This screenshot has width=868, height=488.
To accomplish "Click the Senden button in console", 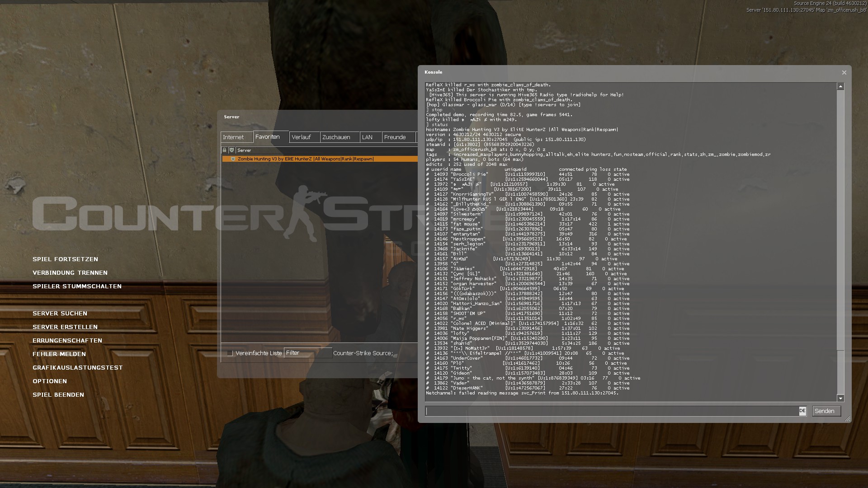I will (826, 411).
